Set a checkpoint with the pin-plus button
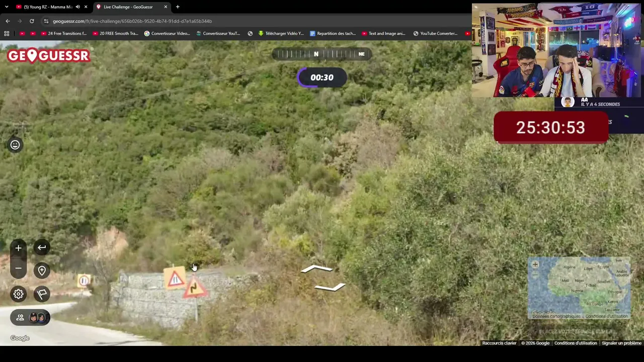 [x=42, y=270]
